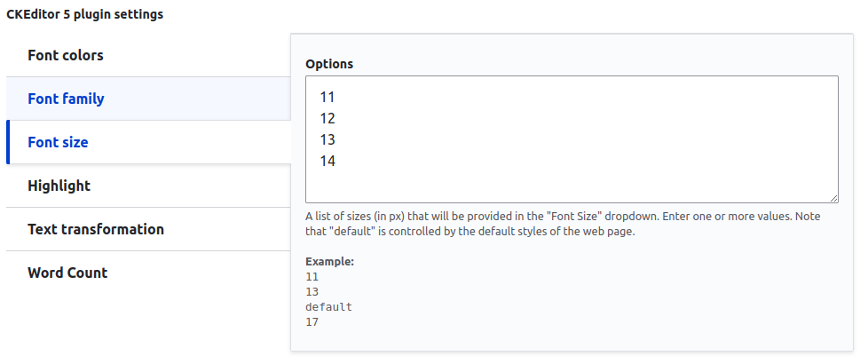Place cursor on line 11 in Options
Viewport: 868px width, 364px height.
pyautogui.click(x=327, y=97)
